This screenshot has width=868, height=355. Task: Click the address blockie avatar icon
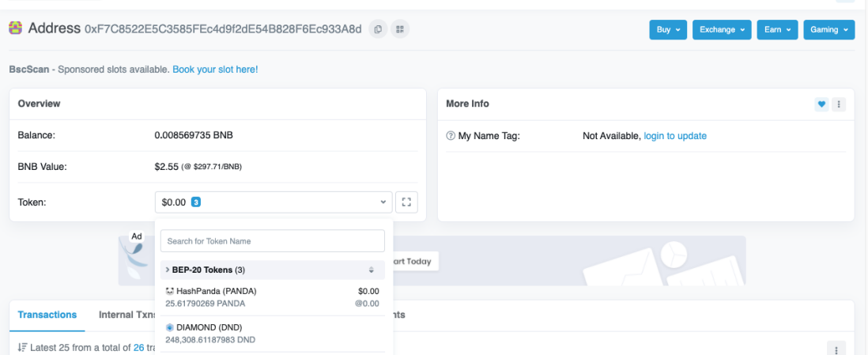pyautogui.click(x=15, y=28)
